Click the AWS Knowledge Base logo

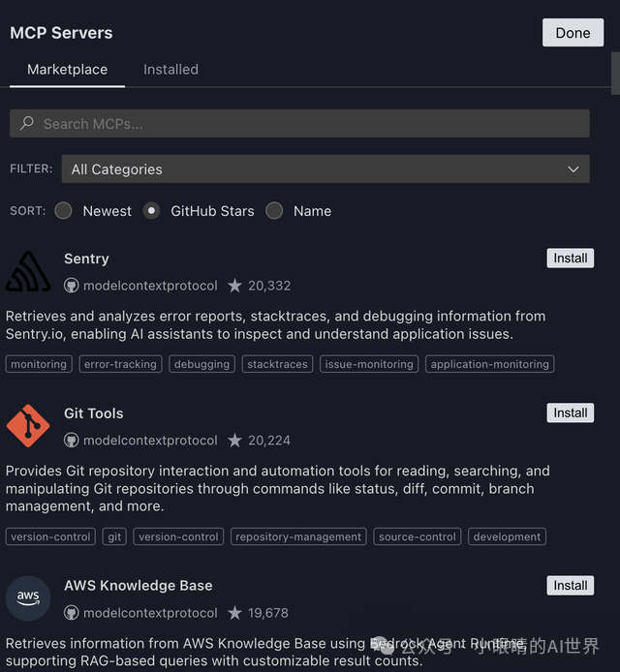point(28,597)
